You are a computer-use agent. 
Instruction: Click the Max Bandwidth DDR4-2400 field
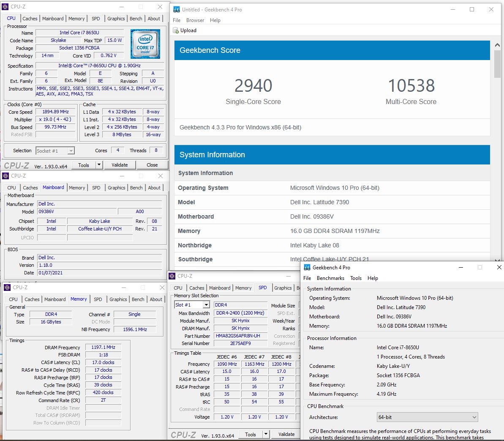click(240, 312)
